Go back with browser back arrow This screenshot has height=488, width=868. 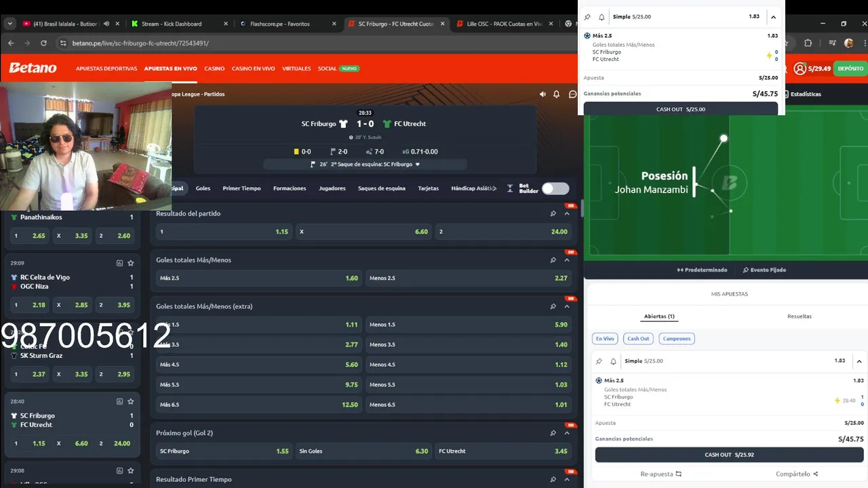[11, 43]
